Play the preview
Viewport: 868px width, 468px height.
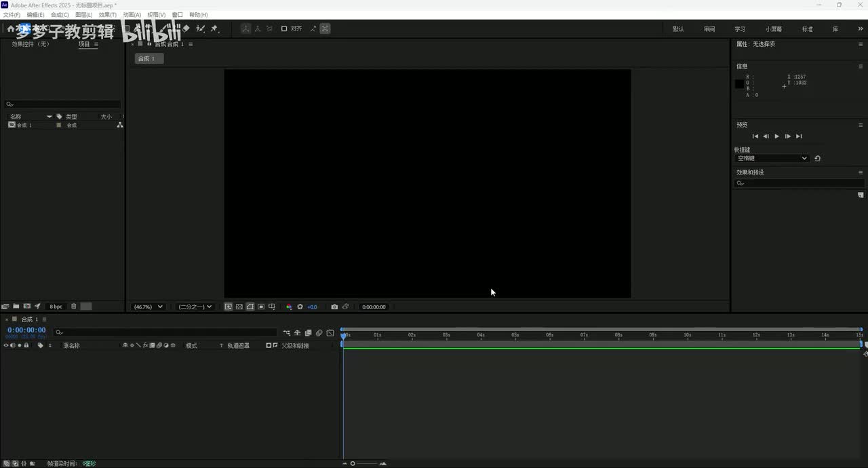click(777, 136)
